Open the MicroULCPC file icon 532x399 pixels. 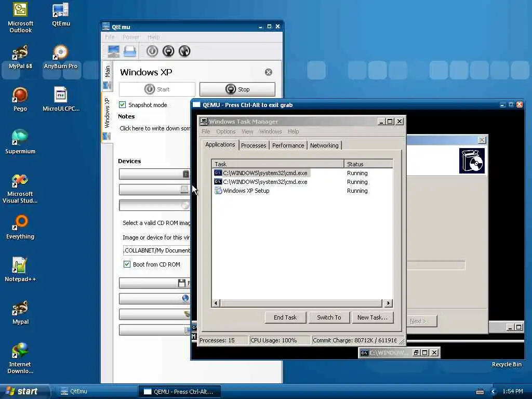pyautogui.click(x=61, y=99)
